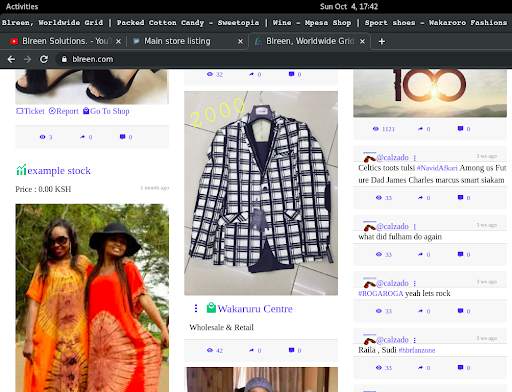The height and width of the screenshot is (392, 512).
Task: Open the clock showing Sun Oct 4, 17:42
Action: (x=349, y=6)
